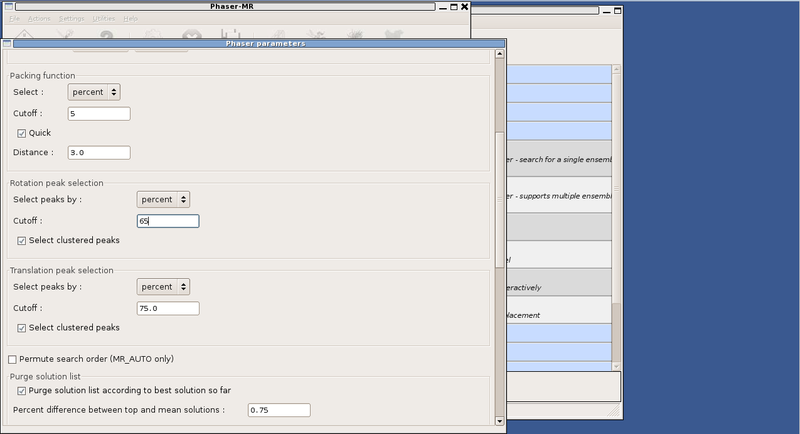Open Translation peak Select peaks by dropdown
Screen dimensions: 800x434
(x=163, y=286)
